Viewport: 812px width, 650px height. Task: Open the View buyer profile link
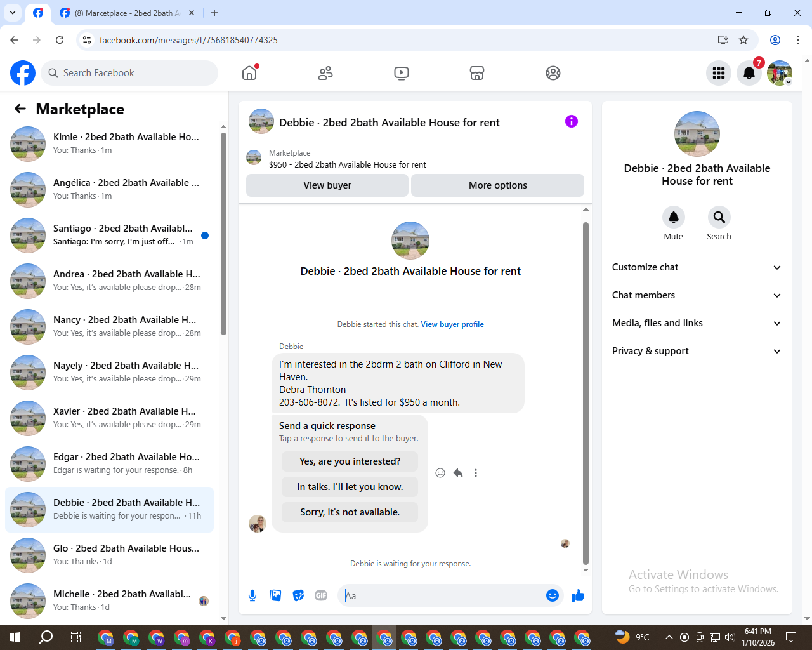pyautogui.click(x=452, y=324)
